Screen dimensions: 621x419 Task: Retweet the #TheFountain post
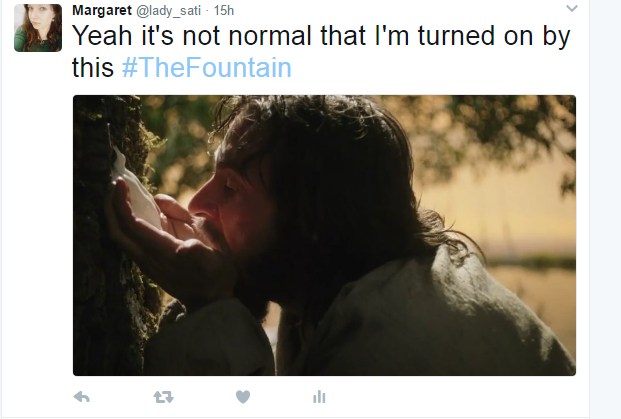pos(163,396)
